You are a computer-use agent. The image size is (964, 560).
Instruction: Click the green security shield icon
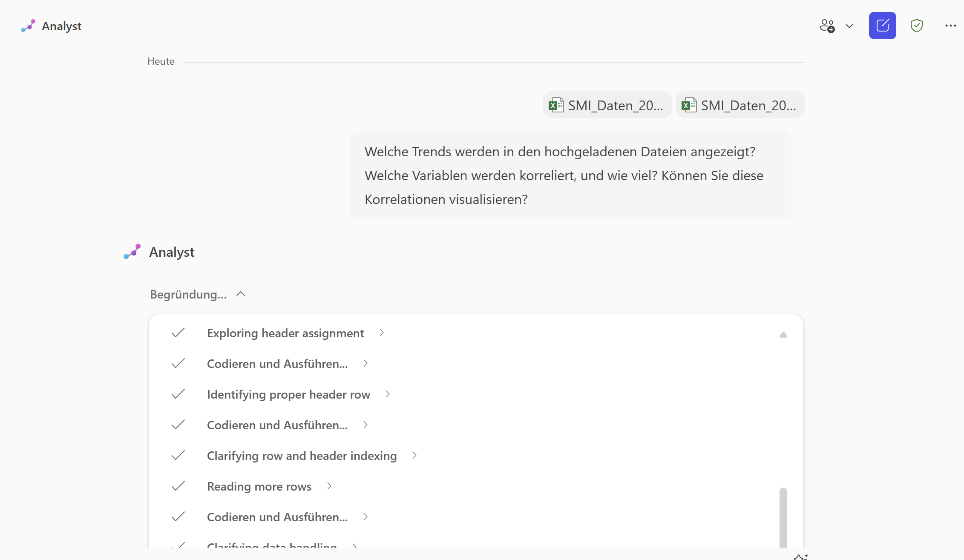[916, 26]
